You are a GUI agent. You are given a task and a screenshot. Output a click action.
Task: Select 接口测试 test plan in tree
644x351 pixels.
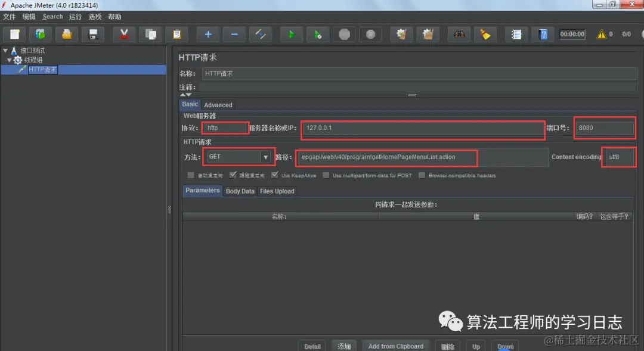tap(32, 51)
